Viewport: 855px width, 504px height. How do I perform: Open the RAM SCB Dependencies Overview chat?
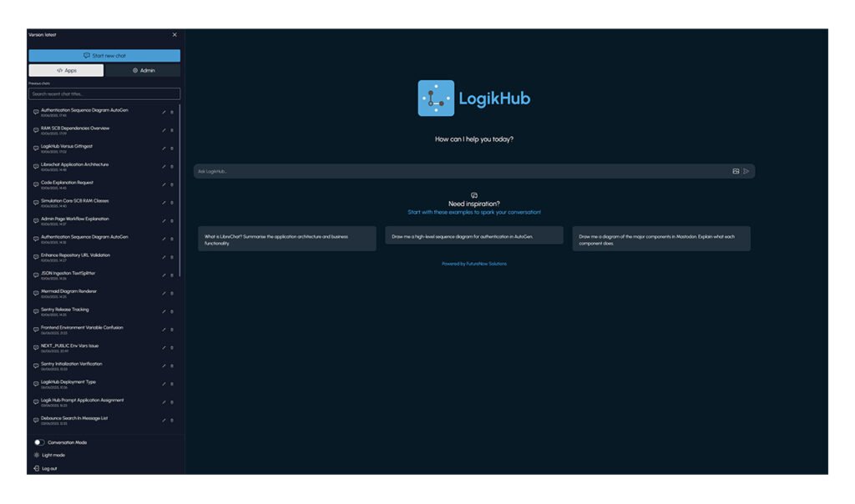click(x=74, y=130)
